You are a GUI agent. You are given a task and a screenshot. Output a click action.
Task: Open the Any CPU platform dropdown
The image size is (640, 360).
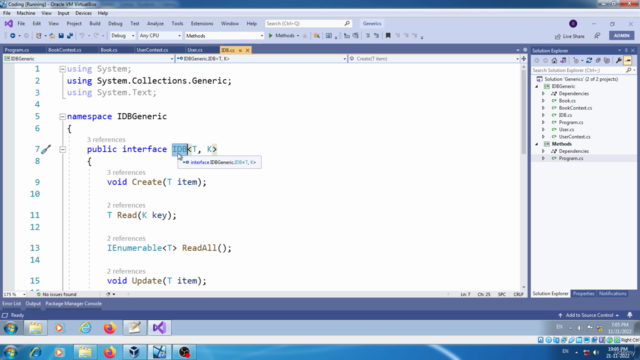(x=160, y=36)
